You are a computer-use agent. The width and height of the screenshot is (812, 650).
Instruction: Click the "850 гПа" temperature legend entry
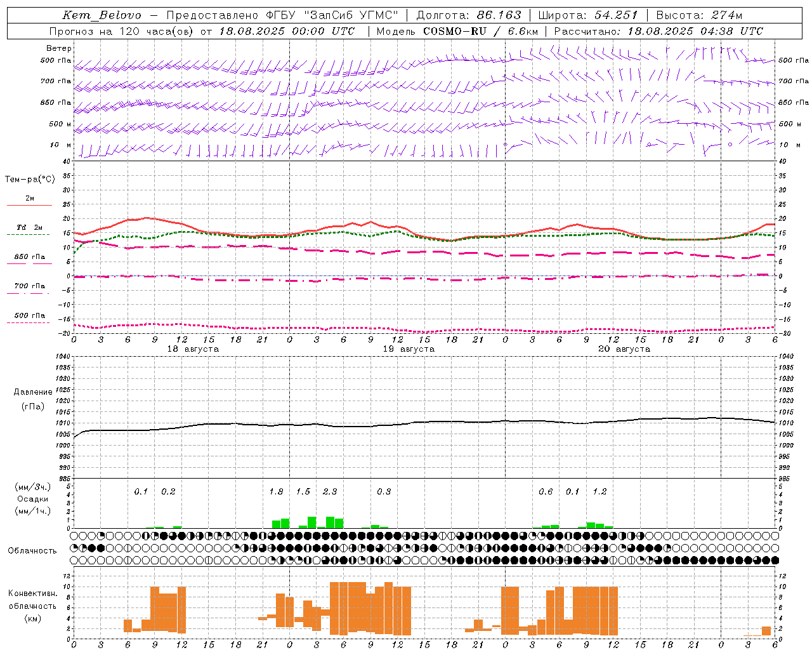(30, 257)
